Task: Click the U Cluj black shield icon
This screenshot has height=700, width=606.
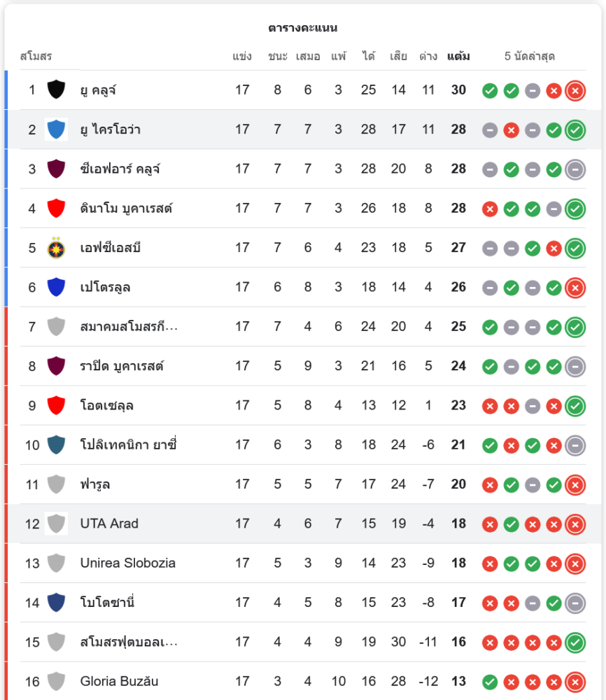Action: [x=56, y=90]
